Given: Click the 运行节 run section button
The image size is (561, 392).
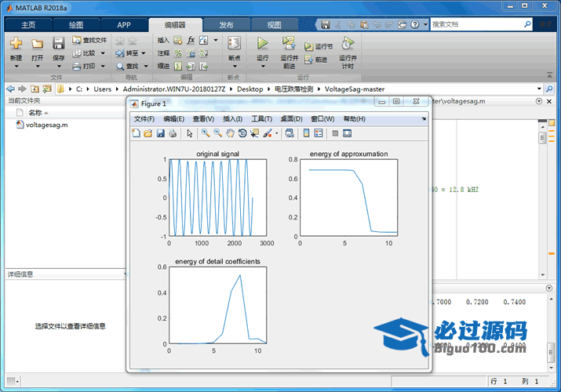Looking at the screenshot, I should pos(319,46).
